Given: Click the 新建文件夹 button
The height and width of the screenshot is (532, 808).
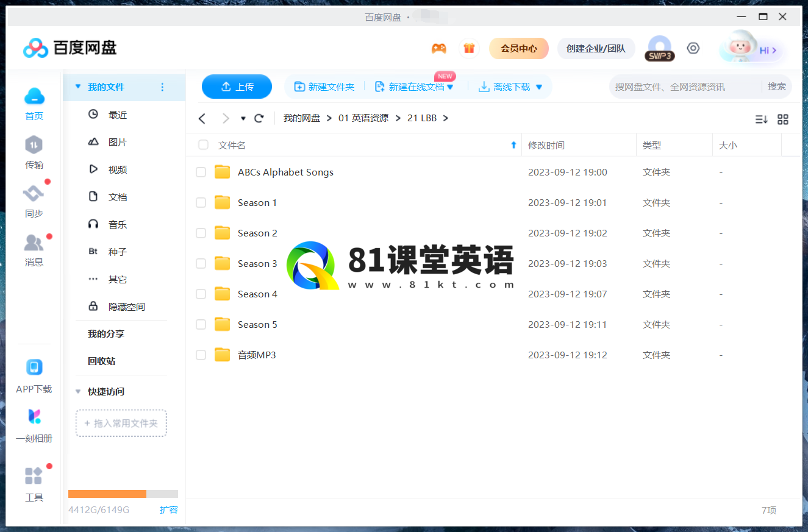Looking at the screenshot, I should coord(324,87).
